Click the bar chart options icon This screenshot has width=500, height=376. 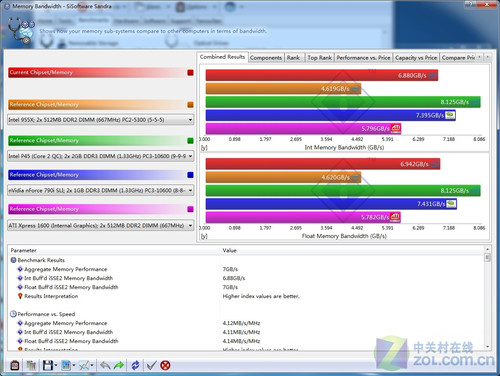click(66, 365)
